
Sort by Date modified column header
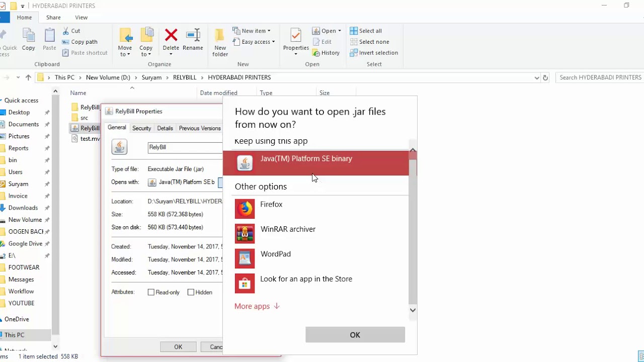click(x=218, y=93)
